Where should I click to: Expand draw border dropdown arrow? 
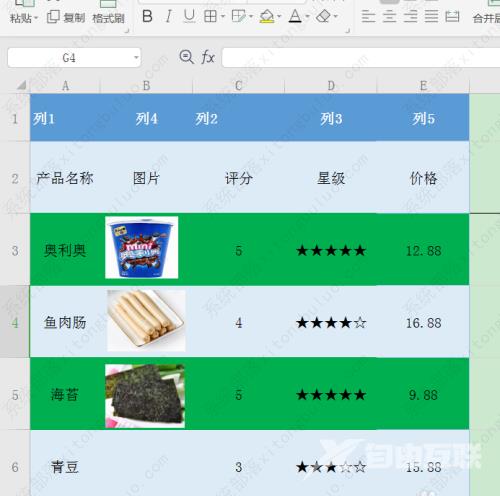pyautogui.click(x=251, y=16)
